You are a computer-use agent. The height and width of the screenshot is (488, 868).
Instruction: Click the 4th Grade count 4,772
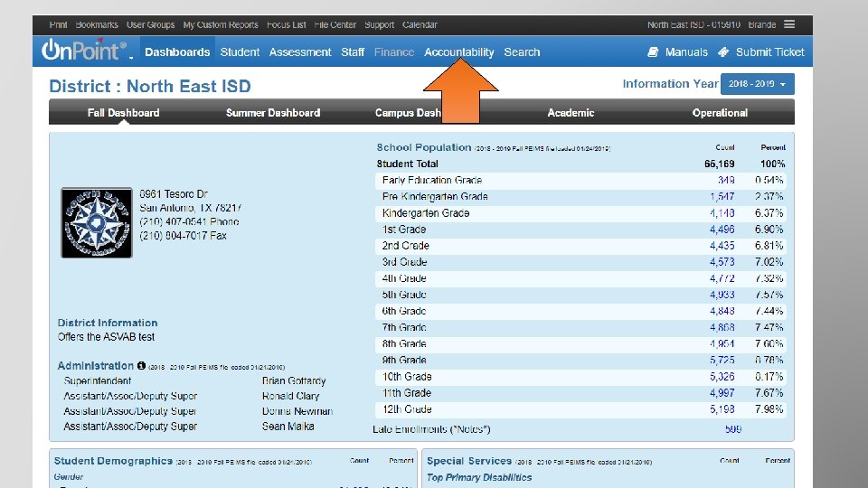click(722, 278)
